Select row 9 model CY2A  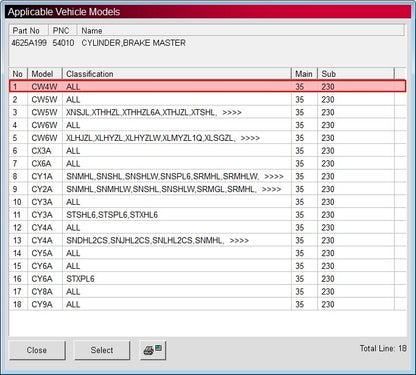click(x=207, y=189)
